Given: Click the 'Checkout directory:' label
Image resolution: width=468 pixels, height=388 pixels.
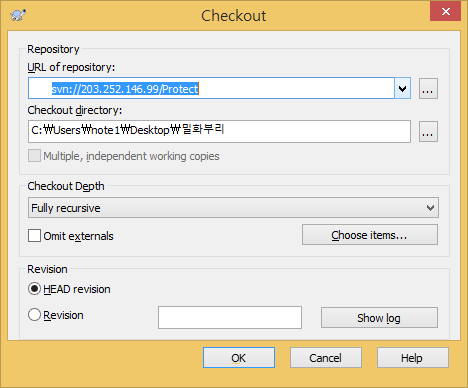Looking at the screenshot, I should click(x=75, y=110).
